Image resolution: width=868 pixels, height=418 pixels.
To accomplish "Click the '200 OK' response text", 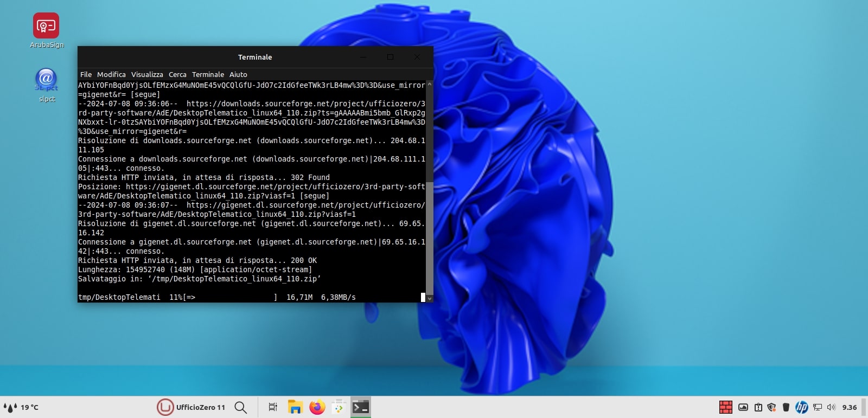I will click(x=304, y=260).
